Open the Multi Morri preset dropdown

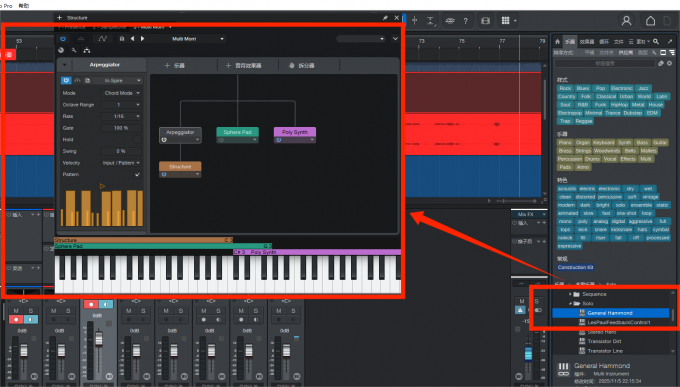197,39
